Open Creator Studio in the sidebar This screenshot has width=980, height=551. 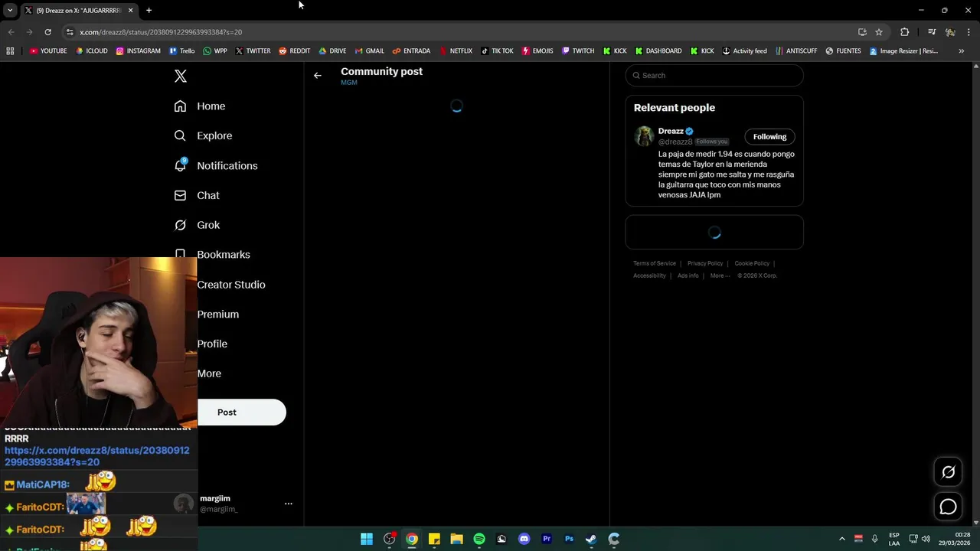231,285
